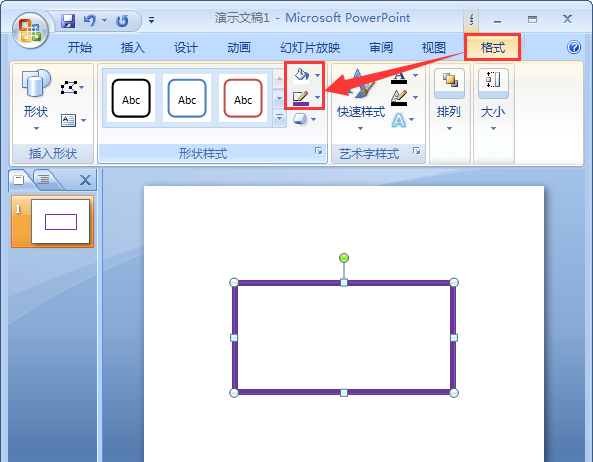Screen dimensions: 593x462
Task: Click the Shape Fill paint bucket
Action: coord(301,75)
